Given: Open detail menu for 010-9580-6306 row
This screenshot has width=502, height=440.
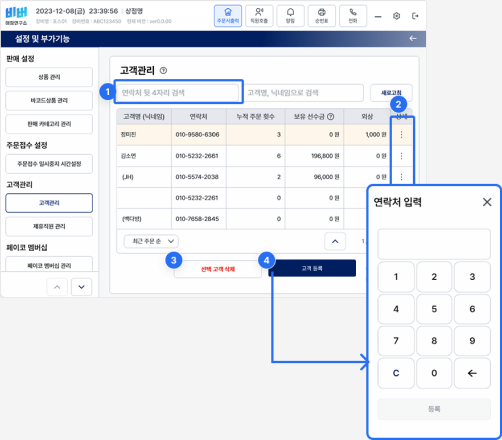Looking at the screenshot, I should (401, 135).
